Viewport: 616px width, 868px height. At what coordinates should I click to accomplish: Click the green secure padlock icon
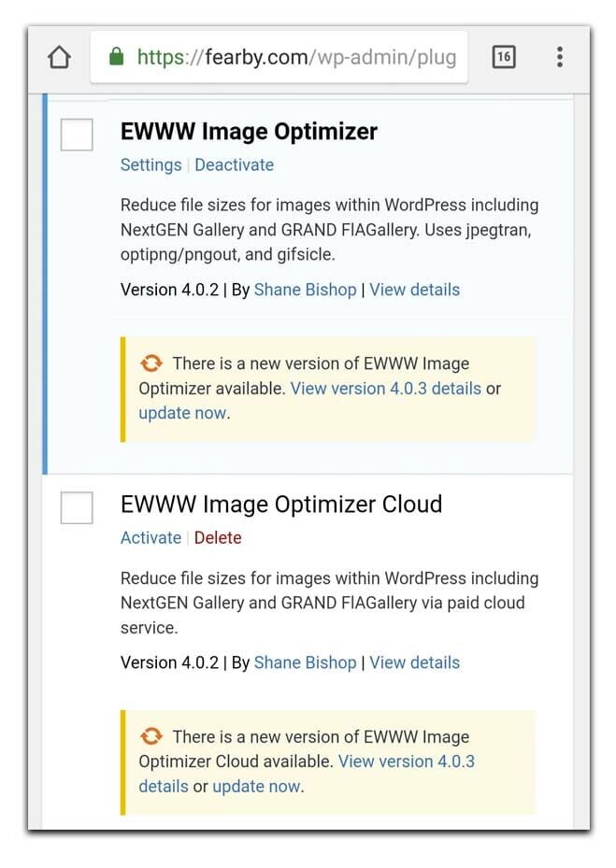click(x=117, y=58)
